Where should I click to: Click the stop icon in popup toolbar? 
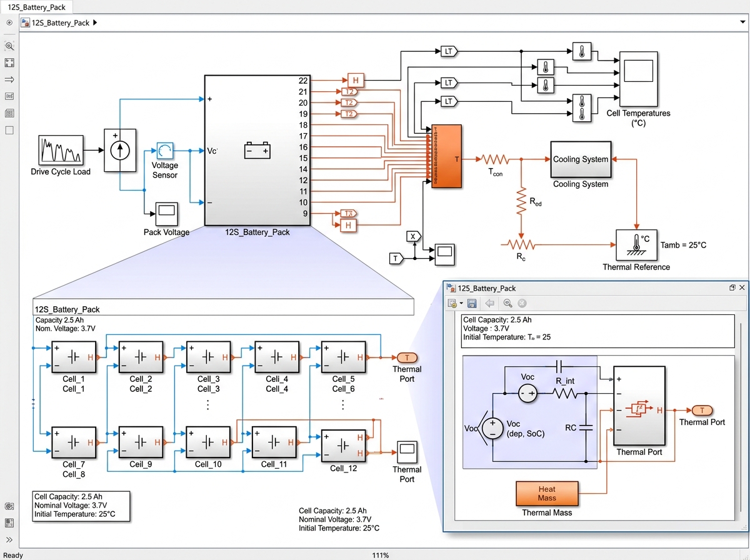(x=522, y=303)
